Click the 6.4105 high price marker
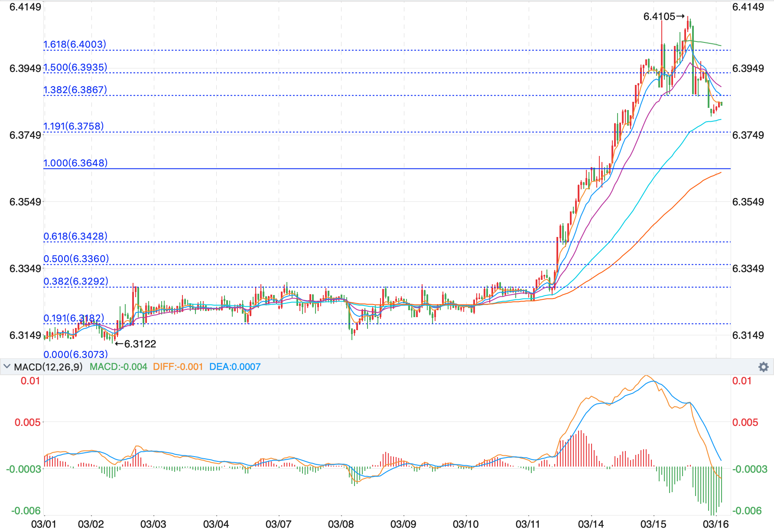 (x=664, y=16)
